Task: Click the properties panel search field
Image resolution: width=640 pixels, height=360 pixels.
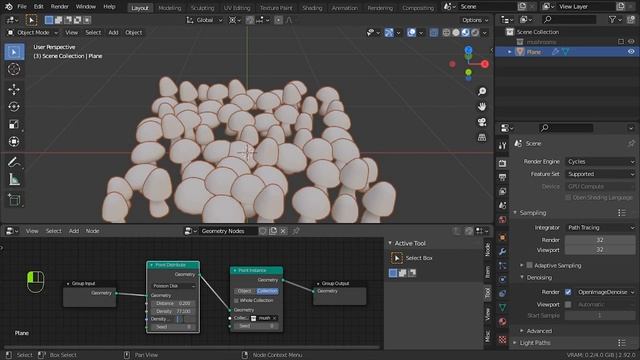Action: coord(566,128)
